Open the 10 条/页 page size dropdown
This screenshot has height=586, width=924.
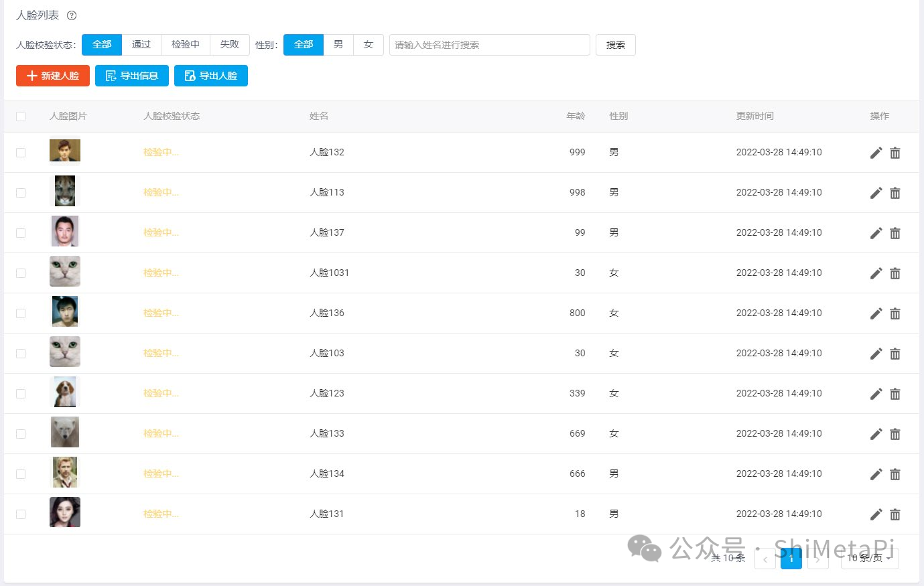(870, 558)
